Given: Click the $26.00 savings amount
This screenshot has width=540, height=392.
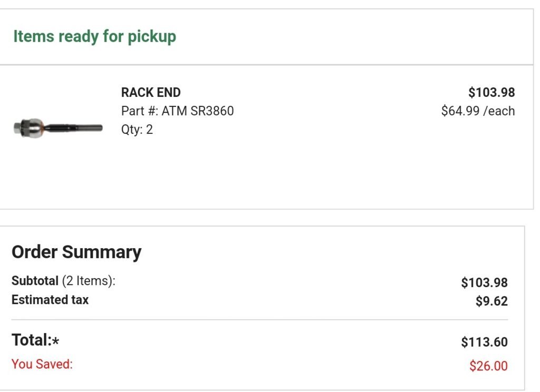Looking at the screenshot, I should coord(488,366).
